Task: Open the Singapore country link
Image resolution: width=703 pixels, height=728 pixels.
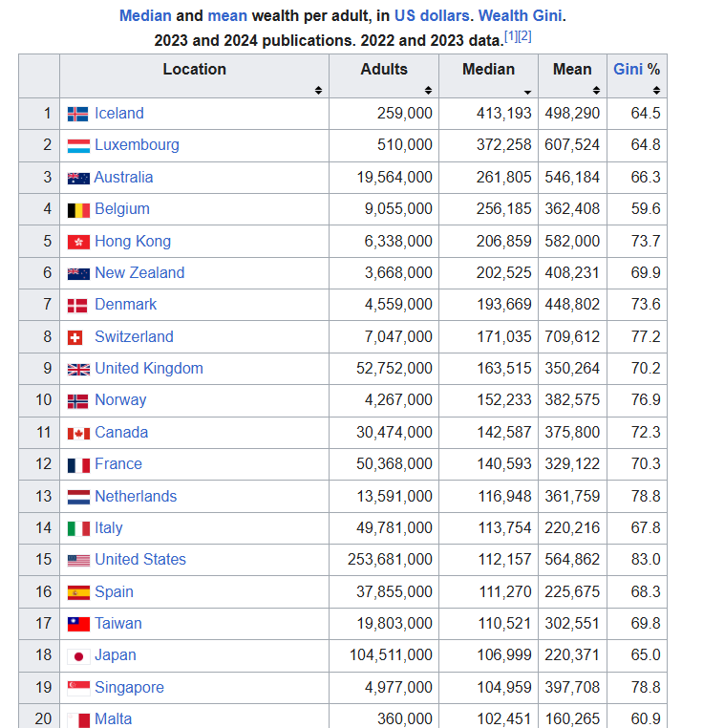Action: point(129,688)
